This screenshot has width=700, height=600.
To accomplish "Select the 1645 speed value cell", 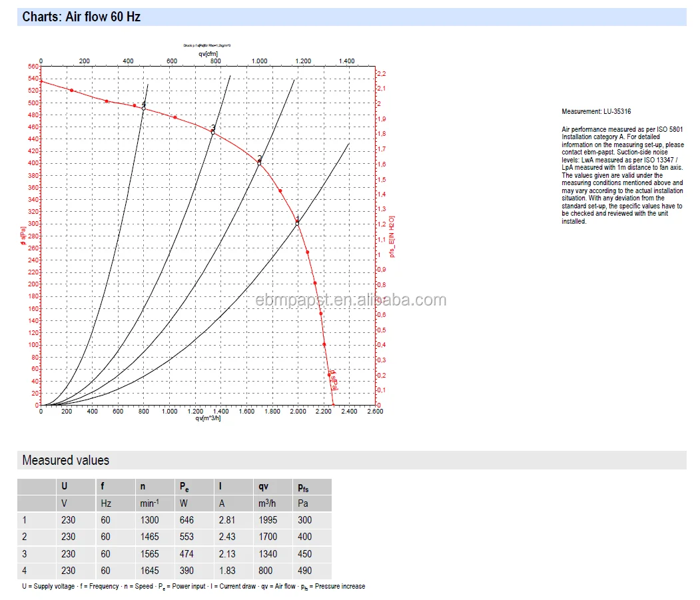I will click(149, 571).
